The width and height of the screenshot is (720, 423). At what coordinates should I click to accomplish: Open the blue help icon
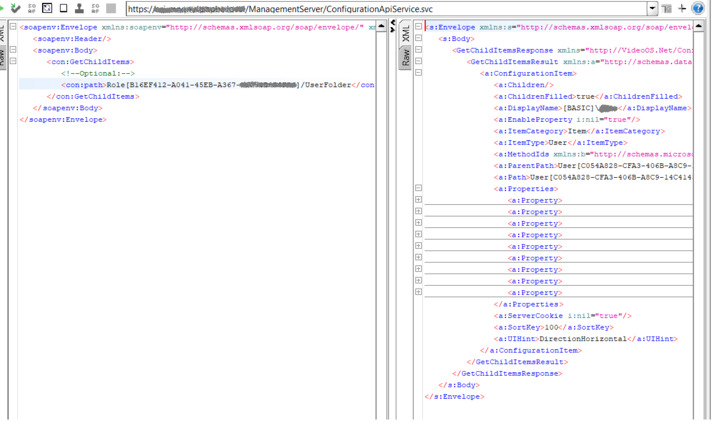699,8
